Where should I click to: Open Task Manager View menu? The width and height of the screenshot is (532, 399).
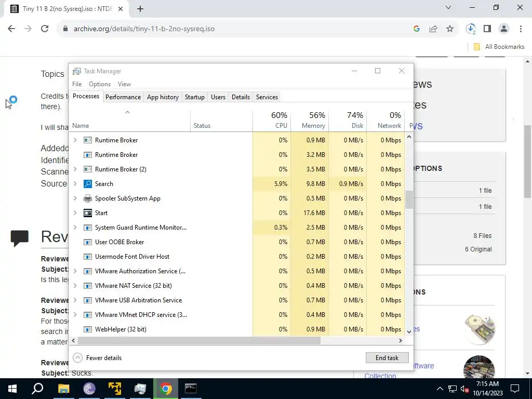(124, 84)
